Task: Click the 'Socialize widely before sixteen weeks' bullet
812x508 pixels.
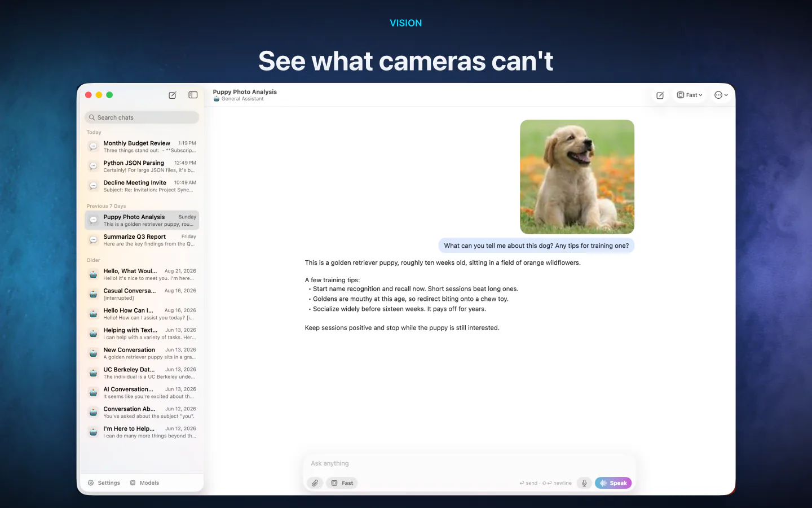Action: (x=399, y=309)
